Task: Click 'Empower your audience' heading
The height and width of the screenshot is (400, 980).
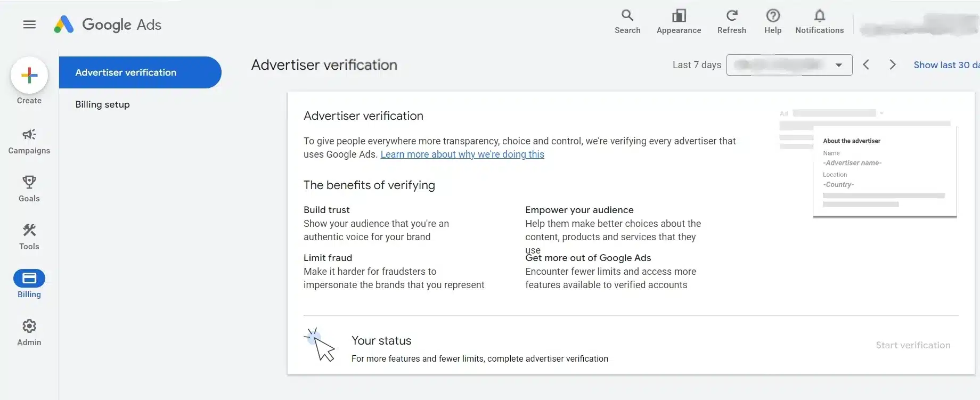Action: (579, 210)
